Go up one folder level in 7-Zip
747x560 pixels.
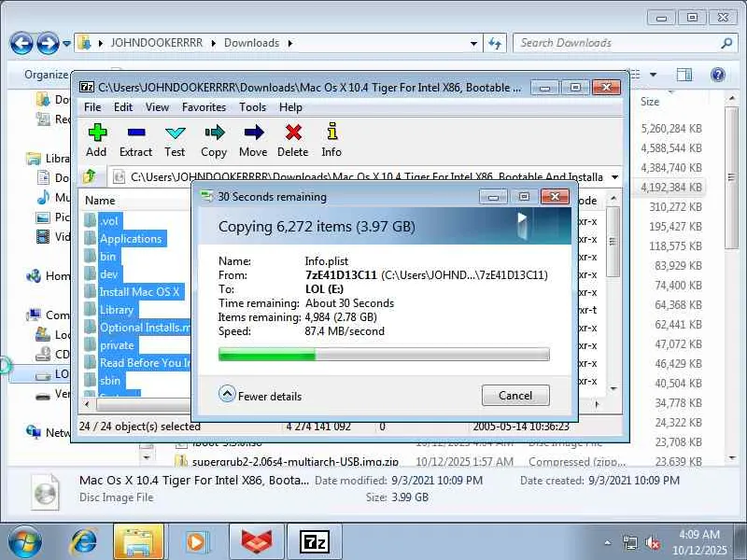[x=90, y=176]
